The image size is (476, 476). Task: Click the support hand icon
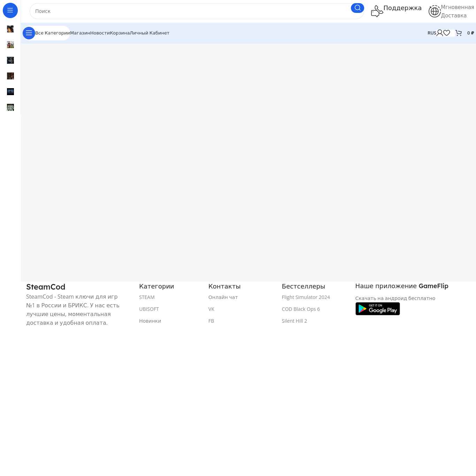(x=377, y=11)
